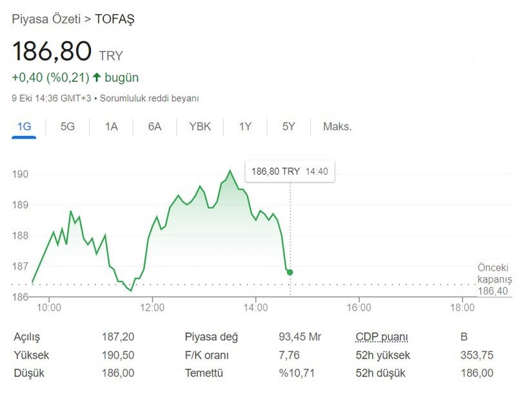Click the Önceki kapanış value 186,40
532x394 pixels.
point(493,291)
